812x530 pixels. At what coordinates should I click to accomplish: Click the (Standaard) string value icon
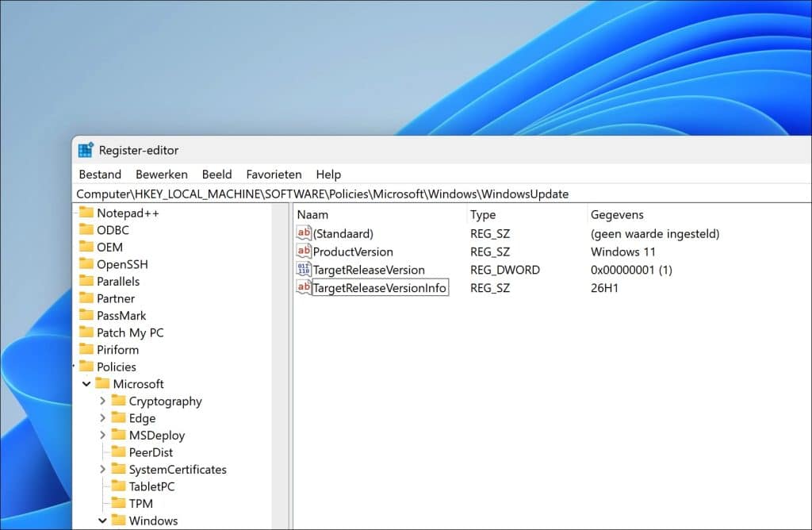304,233
